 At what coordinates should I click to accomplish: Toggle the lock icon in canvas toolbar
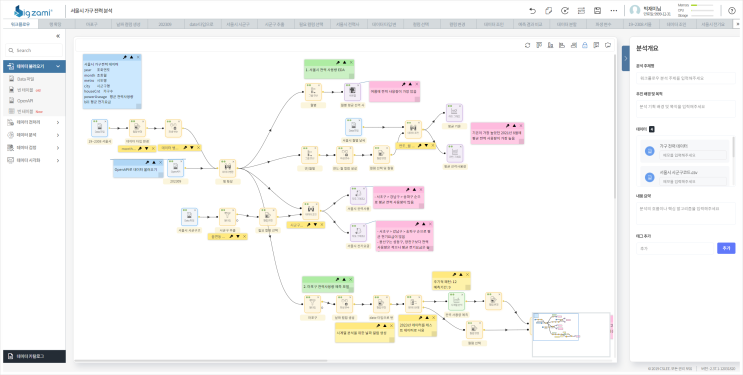[x=585, y=45]
